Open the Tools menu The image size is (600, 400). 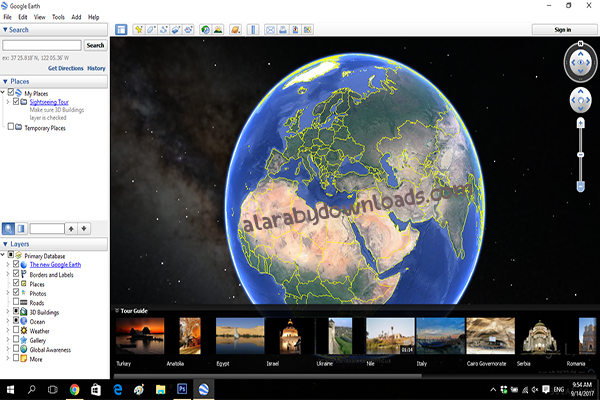pyautogui.click(x=58, y=17)
